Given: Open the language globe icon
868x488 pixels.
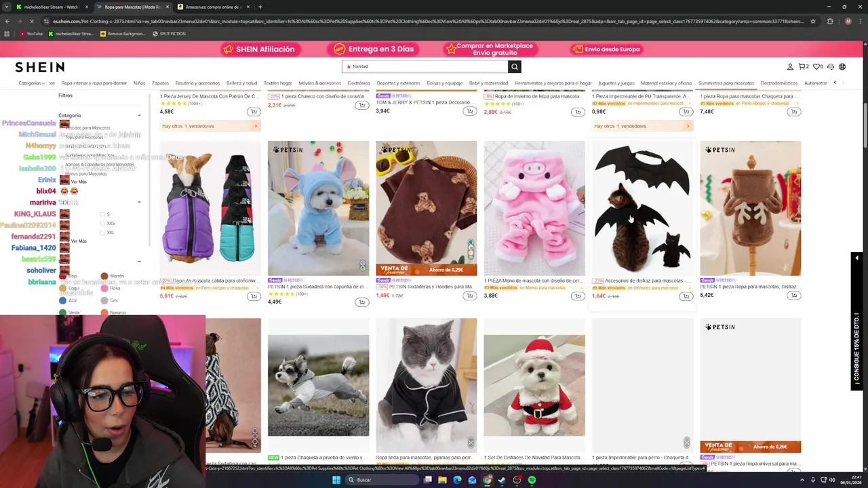Looking at the screenshot, I should pos(842,66).
